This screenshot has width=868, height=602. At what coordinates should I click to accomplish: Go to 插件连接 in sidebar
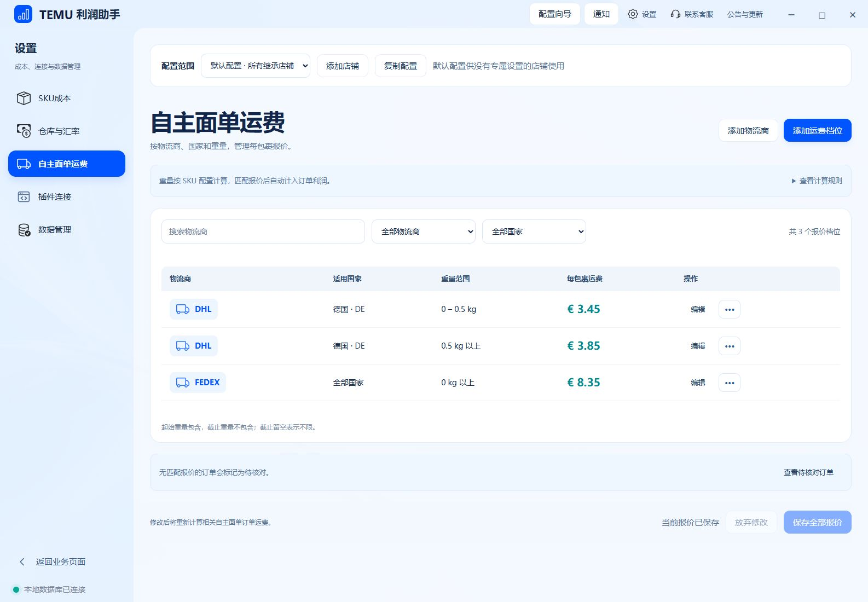point(67,196)
